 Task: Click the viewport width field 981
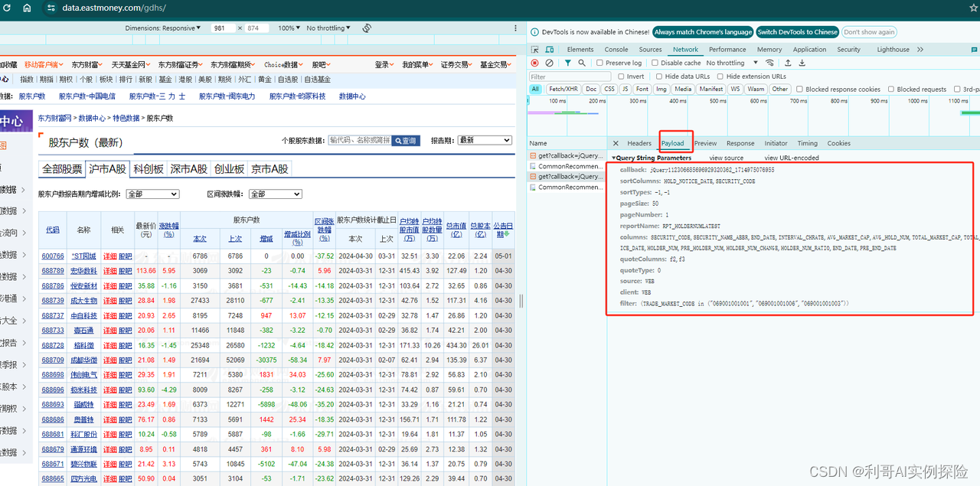(x=223, y=28)
